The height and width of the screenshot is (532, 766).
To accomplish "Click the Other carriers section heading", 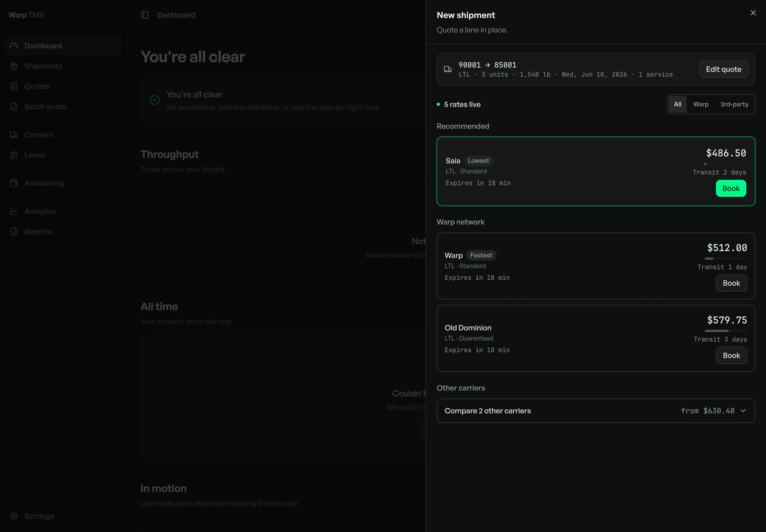I will [x=461, y=388].
